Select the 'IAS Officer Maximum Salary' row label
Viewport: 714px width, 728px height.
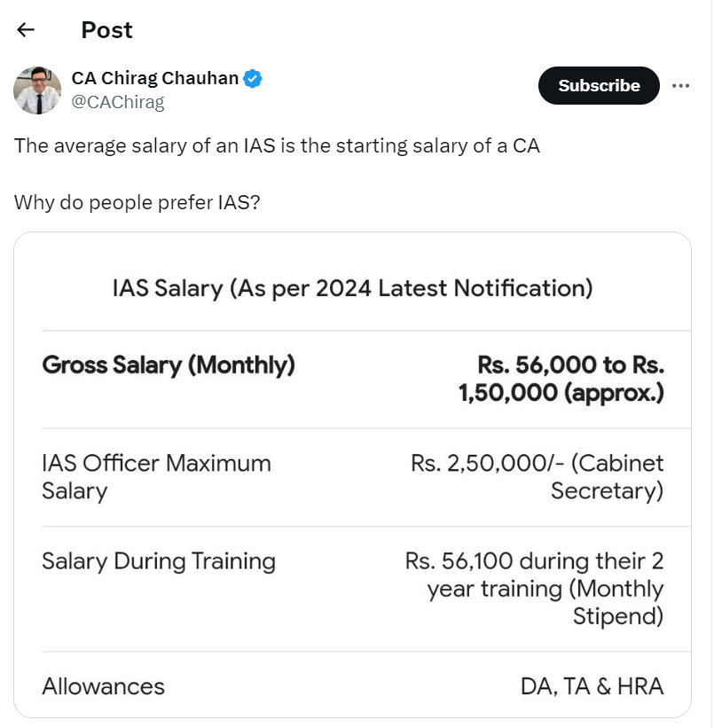[157, 477]
